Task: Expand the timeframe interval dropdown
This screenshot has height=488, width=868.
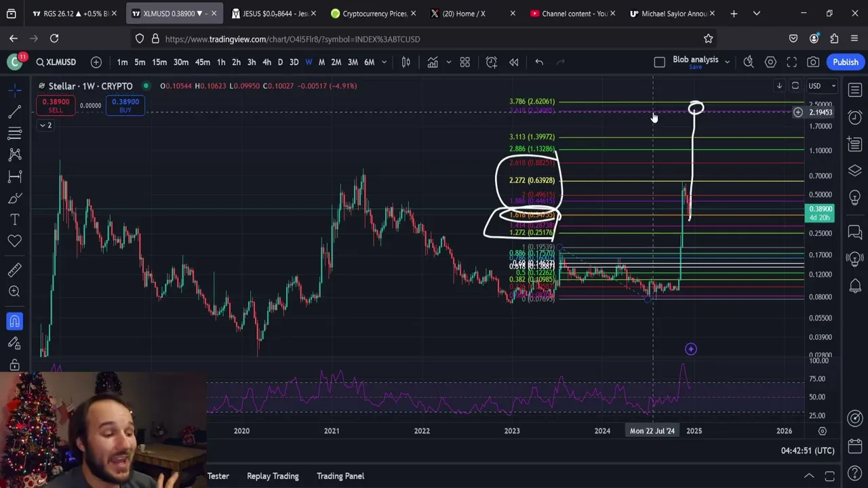Action: (x=384, y=62)
